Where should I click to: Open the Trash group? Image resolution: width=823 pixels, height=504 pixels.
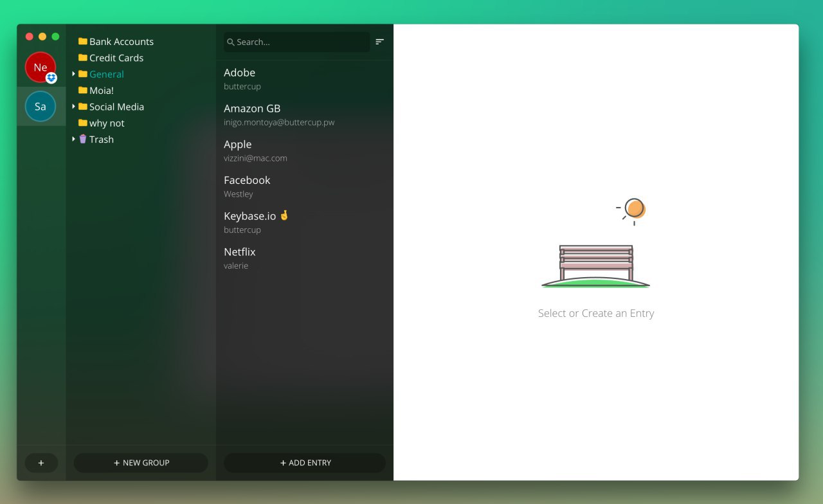[102, 139]
